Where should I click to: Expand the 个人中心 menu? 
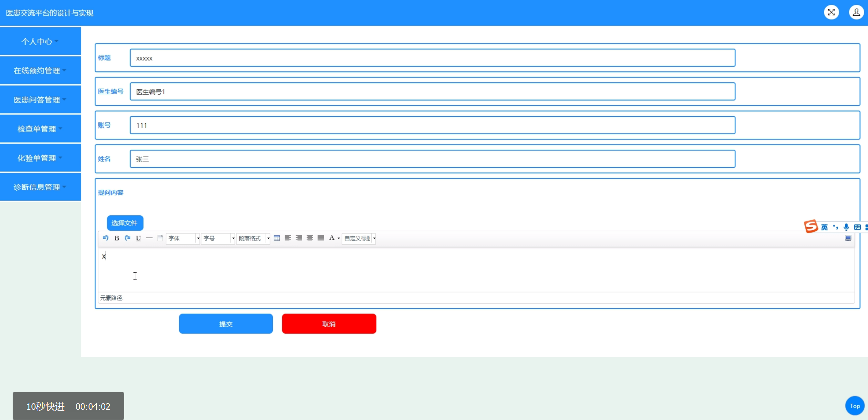coord(40,41)
